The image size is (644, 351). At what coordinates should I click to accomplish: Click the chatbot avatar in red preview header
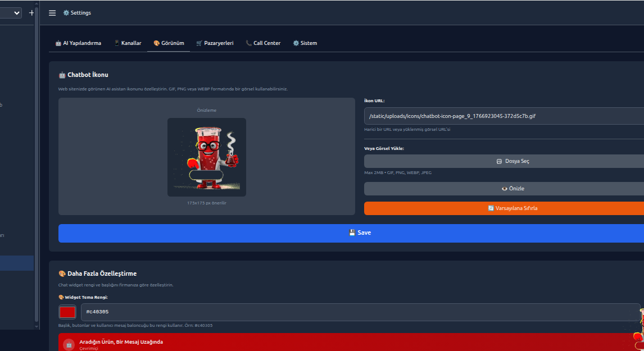click(x=68, y=343)
